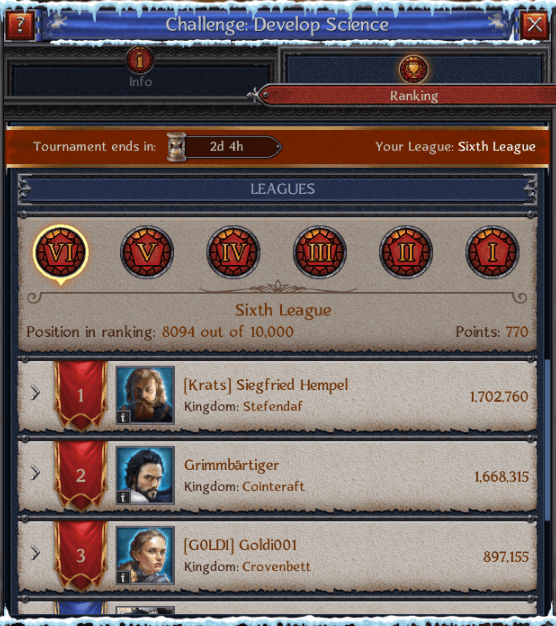Click the ranking list scrollbar
The width and height of the screenshot is (556, 626).
click(548, 439)
